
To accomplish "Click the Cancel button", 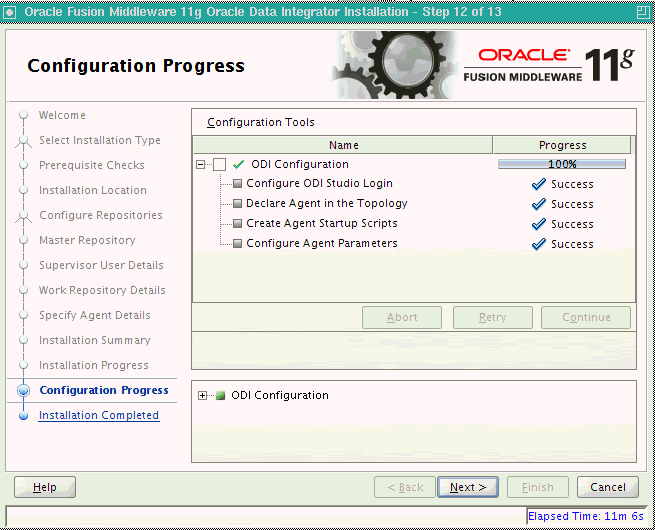I will pyautogui.click(x=608, y=487).
